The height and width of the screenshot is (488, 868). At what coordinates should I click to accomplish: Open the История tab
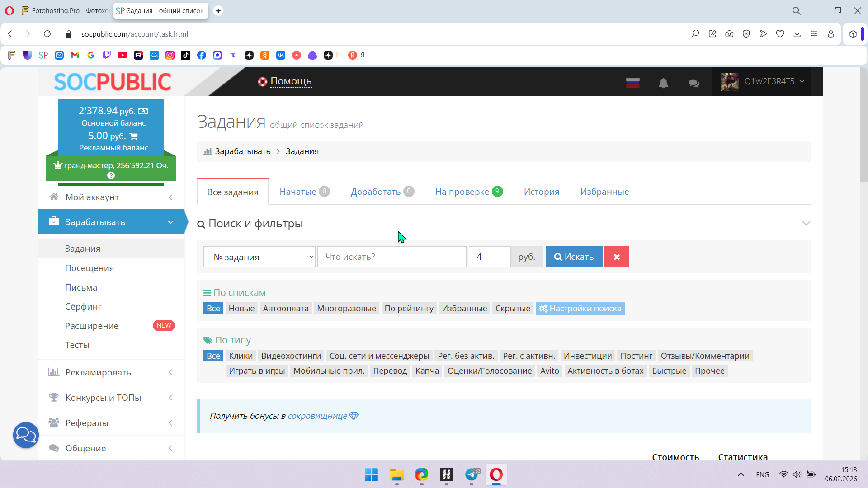[x=541, y=192]
